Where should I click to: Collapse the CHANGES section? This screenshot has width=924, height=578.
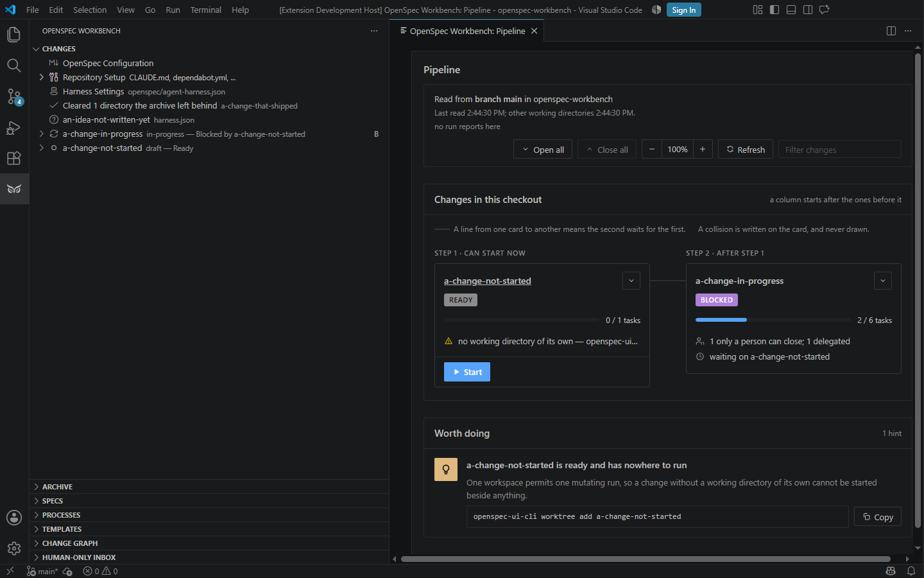point(209,49)
